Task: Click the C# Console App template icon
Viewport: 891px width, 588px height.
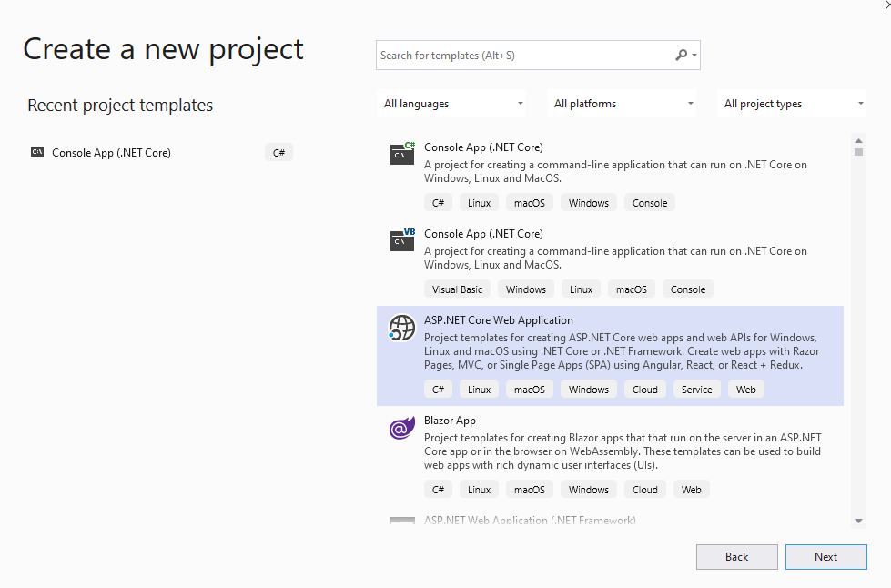Action: [402, 153]
